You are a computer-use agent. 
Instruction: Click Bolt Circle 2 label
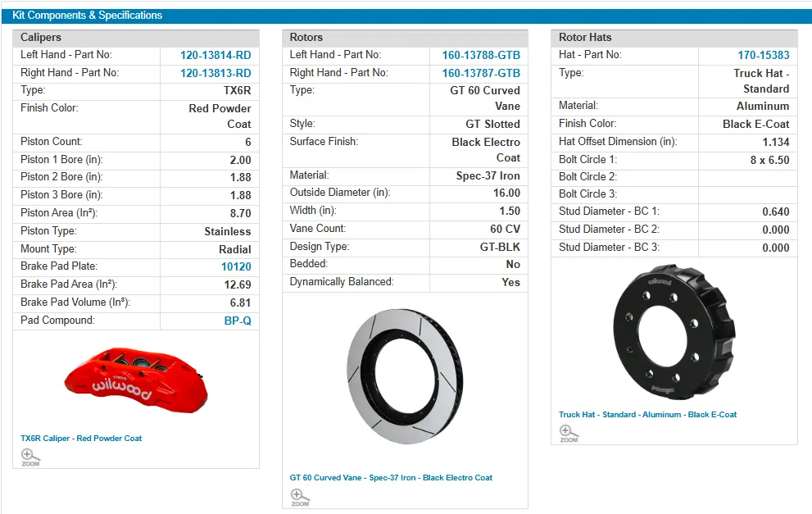point(587,177)
